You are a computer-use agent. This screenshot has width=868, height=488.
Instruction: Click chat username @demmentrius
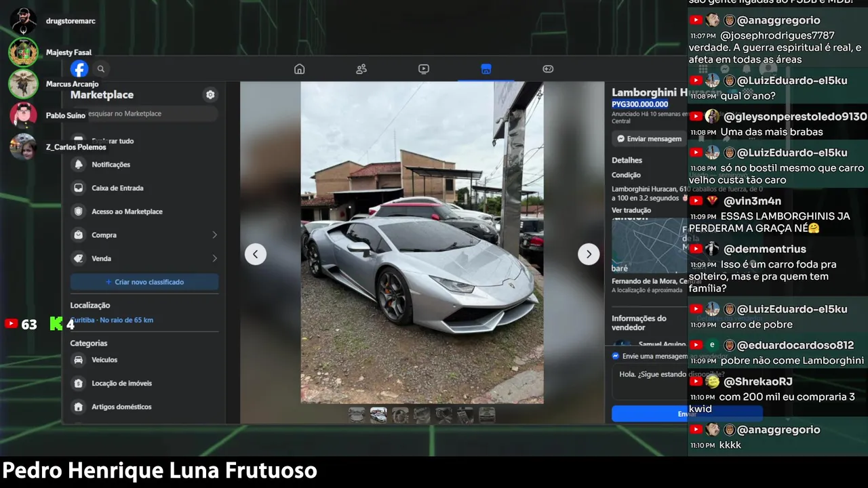(x=764, y=249)
